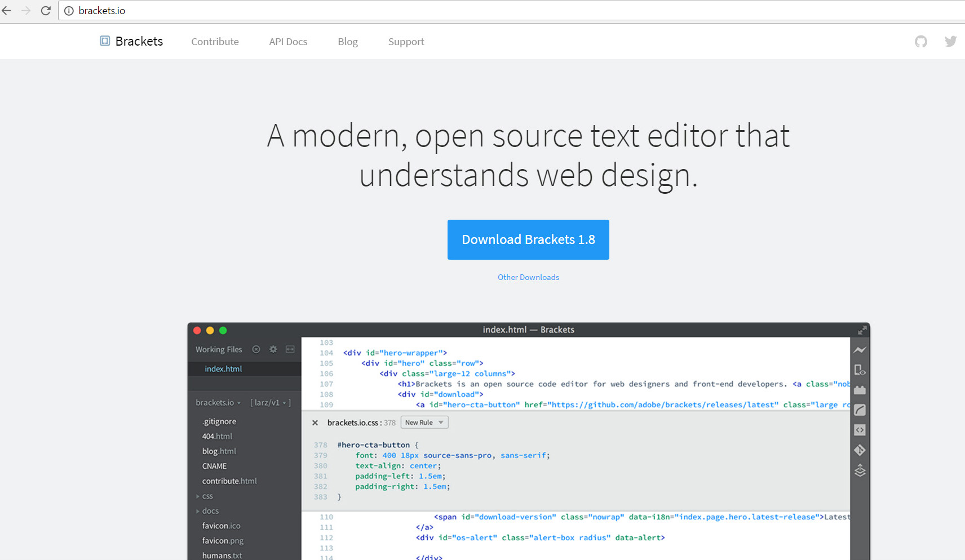Open the New Rule dropdown
965x560 pixels.
(x=424, y=423)
